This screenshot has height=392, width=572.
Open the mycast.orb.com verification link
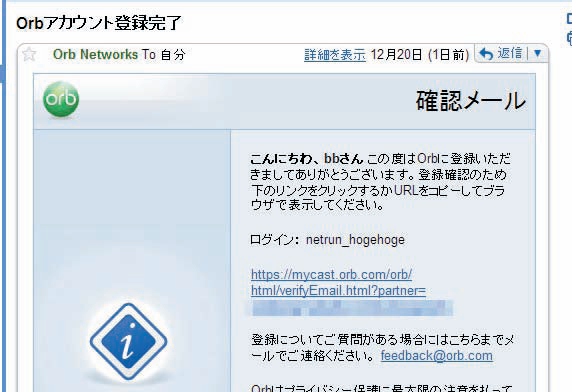(x=331, y=275)
